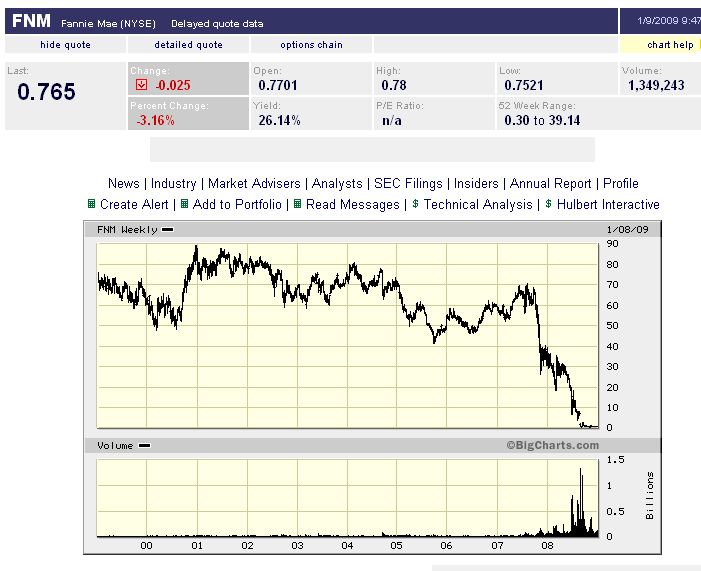Image resolution: width=701 pixels, height=571 pixels.
Task: Open the Hulbert Interactive link
Action: 608,204
